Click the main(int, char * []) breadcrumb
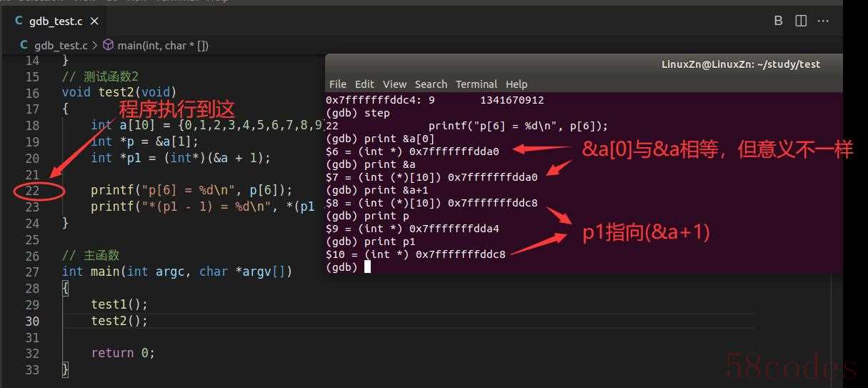 [163, 45]
